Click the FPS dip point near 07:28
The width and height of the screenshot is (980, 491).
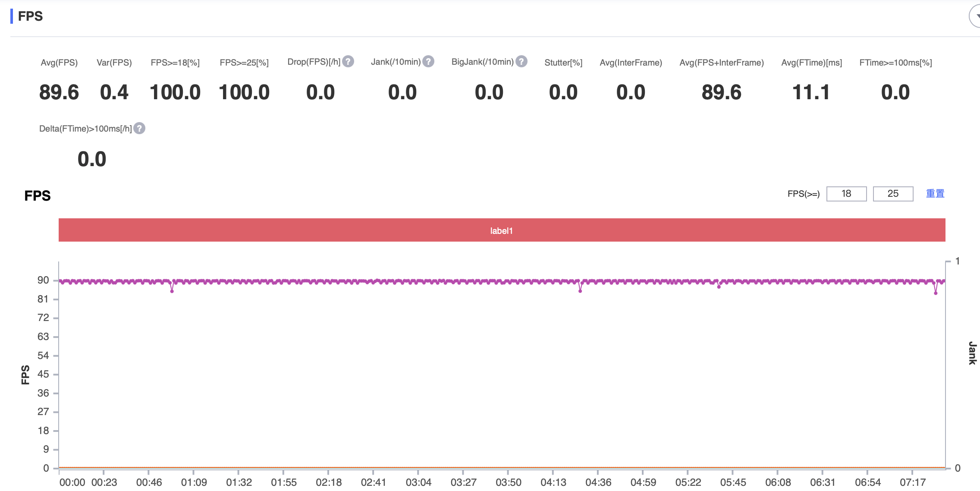tap(936, 293)
